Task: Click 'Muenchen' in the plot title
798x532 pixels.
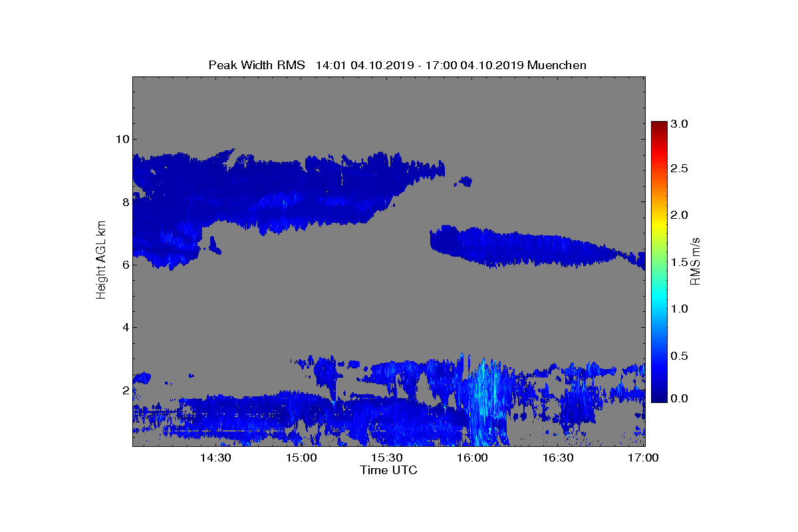Action: click(x=557, y=65)
